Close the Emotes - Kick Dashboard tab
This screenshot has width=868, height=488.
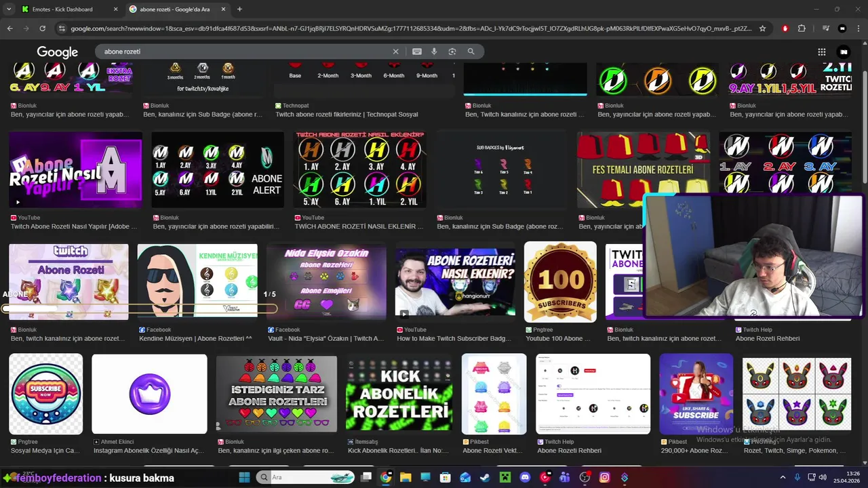[x=115, y=9]
